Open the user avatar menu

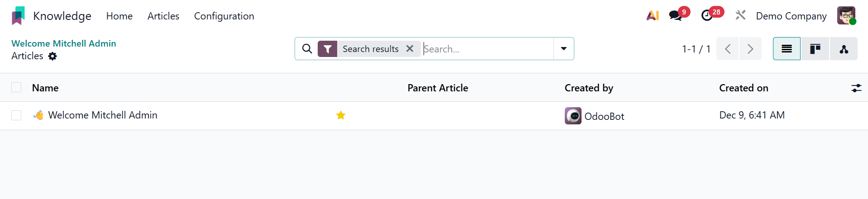(846, 16)
